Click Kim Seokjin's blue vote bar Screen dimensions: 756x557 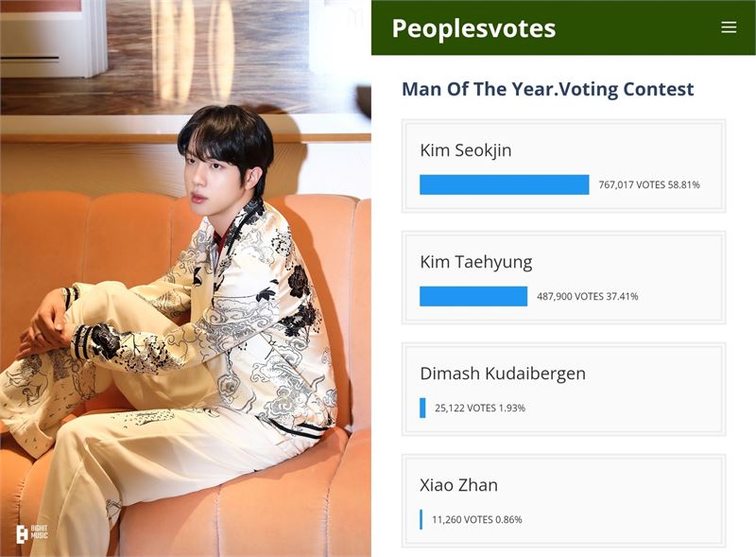505,184
